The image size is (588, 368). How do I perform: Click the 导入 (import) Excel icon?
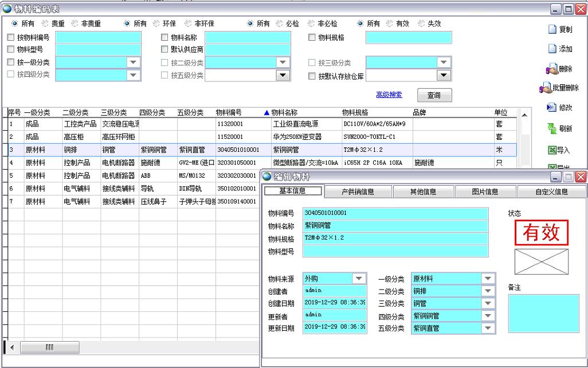click(552, 150)
